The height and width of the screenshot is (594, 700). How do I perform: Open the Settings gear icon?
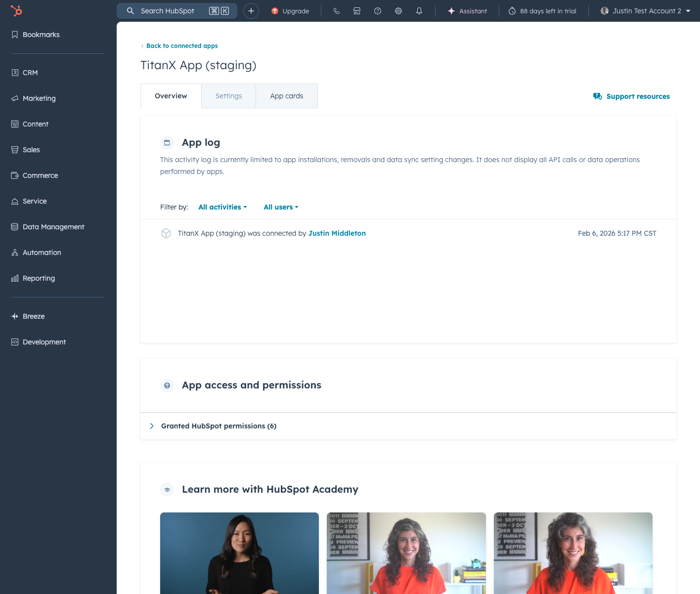[x=398, y=11]
